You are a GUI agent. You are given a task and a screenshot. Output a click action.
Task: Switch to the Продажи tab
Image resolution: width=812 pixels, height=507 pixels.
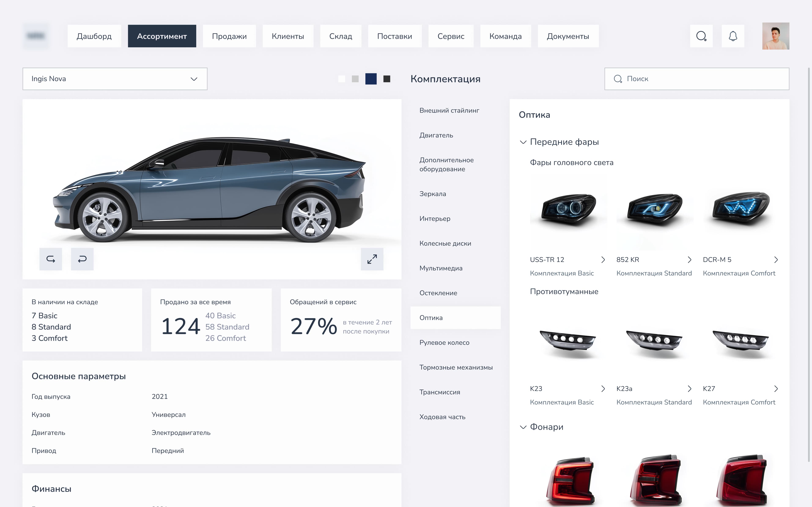[229, 36]
